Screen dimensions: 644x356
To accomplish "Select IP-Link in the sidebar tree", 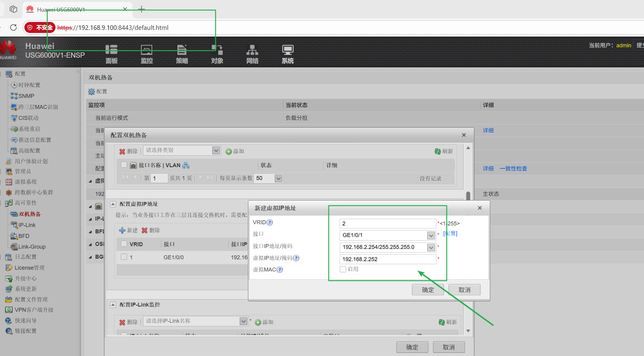I will [x=27, y=225].
